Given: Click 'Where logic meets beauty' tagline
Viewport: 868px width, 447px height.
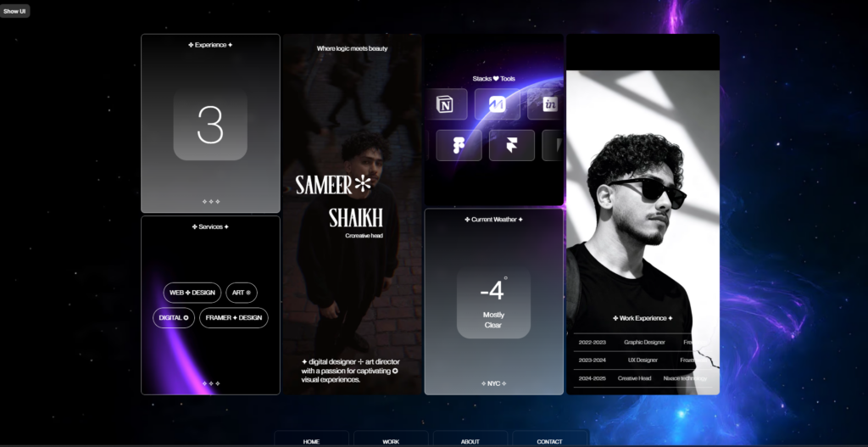Looking at the screenshot, I should (x=352, y=48).
